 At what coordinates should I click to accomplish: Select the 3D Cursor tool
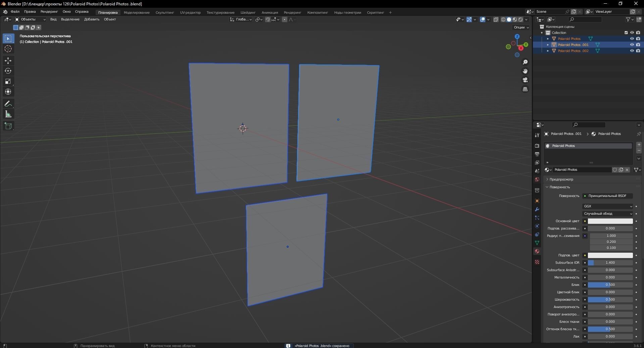click(x=8, y=49)
